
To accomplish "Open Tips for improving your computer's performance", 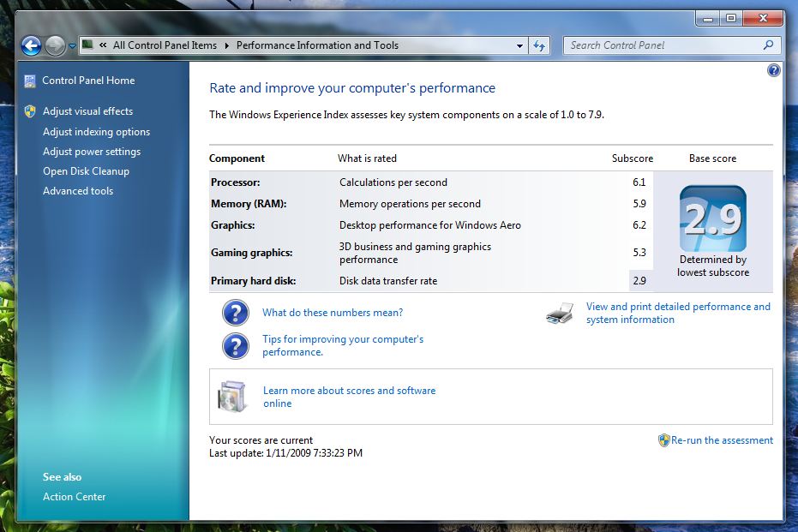I will tap(343, 345).
